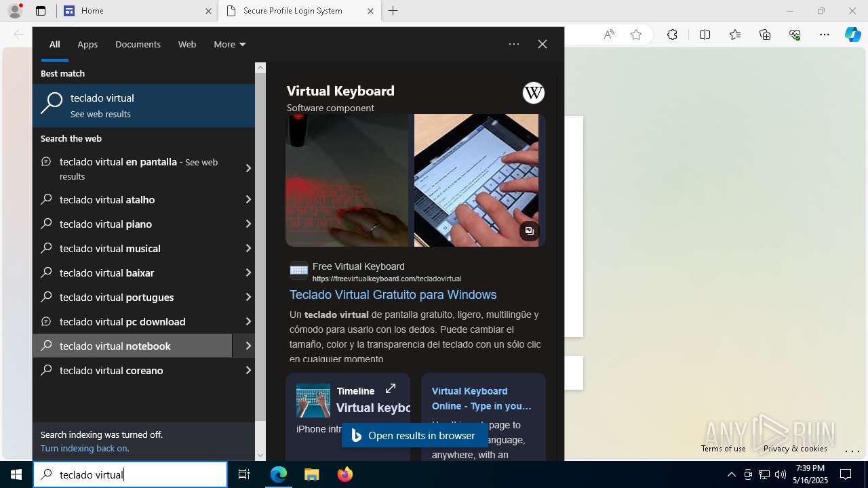Click the image gallery icon on keyboard photo

coord(529,231)
